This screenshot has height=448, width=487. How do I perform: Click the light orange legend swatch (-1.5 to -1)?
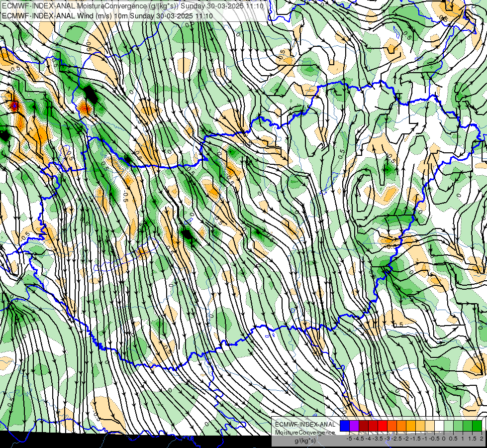pyautogui.click(x=420, y=426)
